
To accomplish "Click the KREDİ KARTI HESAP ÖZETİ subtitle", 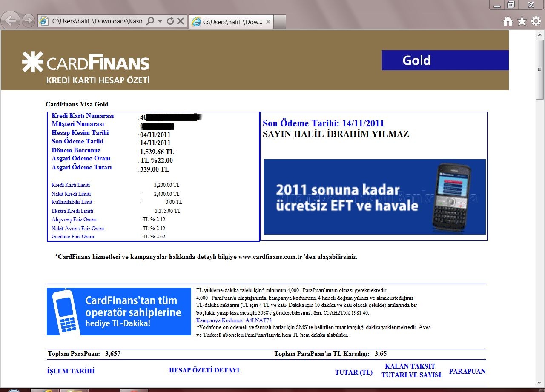I will pyautogui.click(x=98, y=80).
